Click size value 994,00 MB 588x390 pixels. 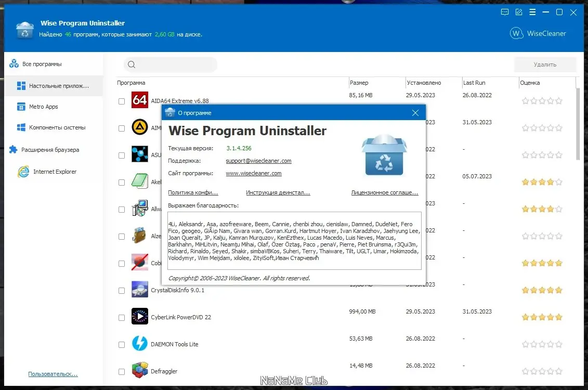pyautogui.click(x=362, y=311)
